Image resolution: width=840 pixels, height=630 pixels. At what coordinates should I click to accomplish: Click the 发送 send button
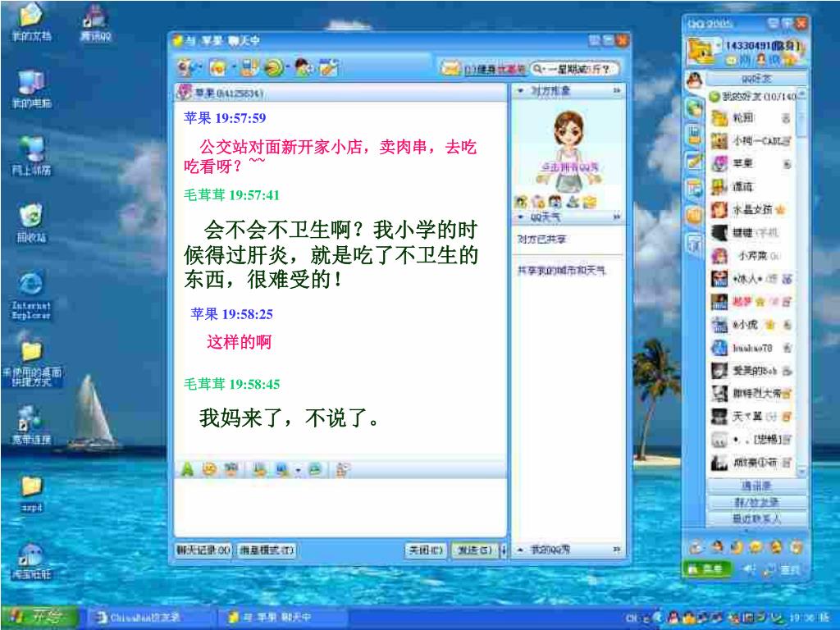click(475, 550)
